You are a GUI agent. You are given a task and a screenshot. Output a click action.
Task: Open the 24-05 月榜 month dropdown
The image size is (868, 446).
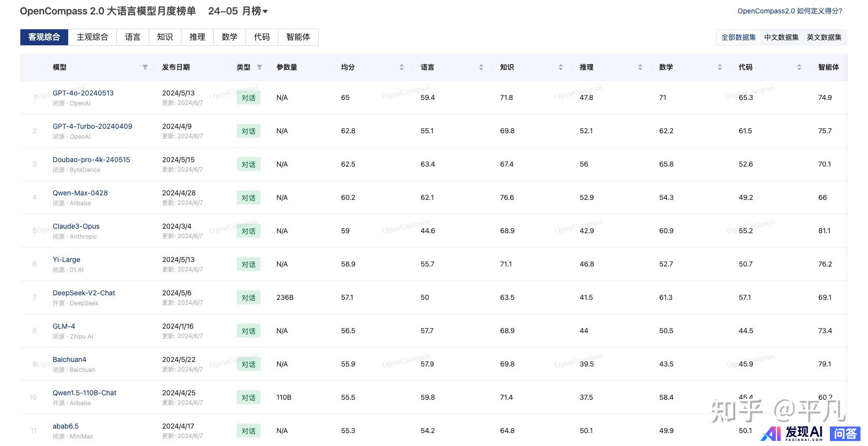pyautogui.click(x=238, y=11)
